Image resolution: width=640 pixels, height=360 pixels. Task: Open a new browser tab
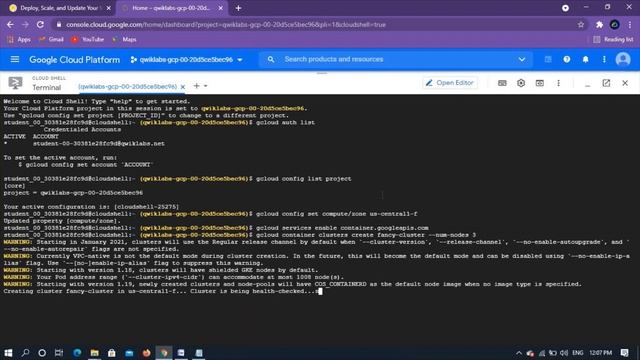tap(238, 8)
